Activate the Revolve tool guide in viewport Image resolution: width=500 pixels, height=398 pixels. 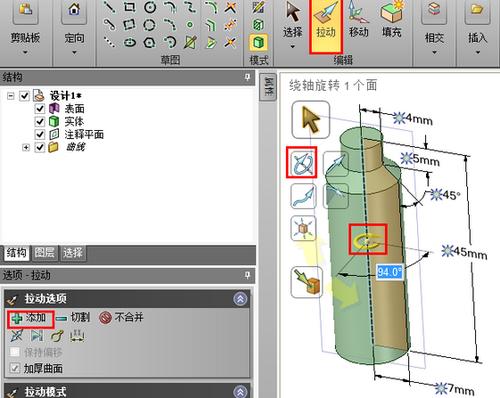[x=302, y=163]
